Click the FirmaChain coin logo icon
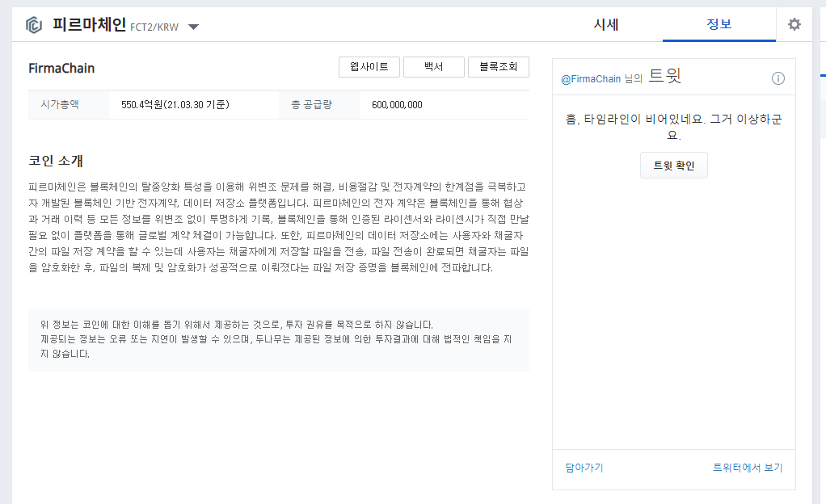 coord(34,25)
